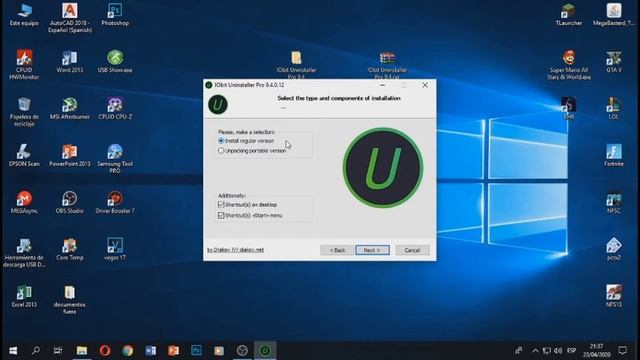The width and height of the screenshot is (640, 360).
Task: Launch Fortnite desktop shortcut
Action: [x=614, y=156]
